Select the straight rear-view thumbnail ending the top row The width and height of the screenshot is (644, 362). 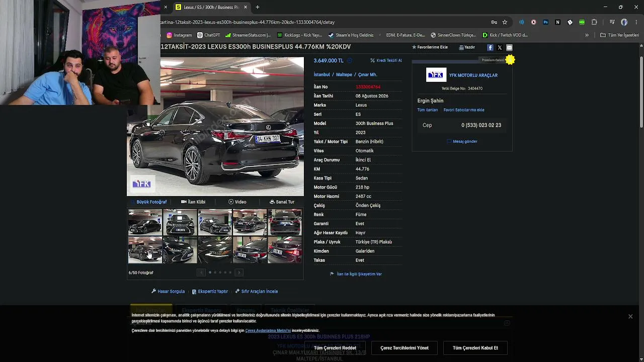pyautogui.click(x=285, y=222)
